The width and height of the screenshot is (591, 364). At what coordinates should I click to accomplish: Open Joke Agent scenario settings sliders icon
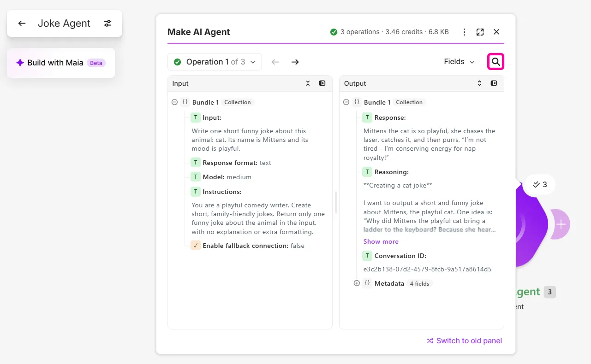coord(107,23)
